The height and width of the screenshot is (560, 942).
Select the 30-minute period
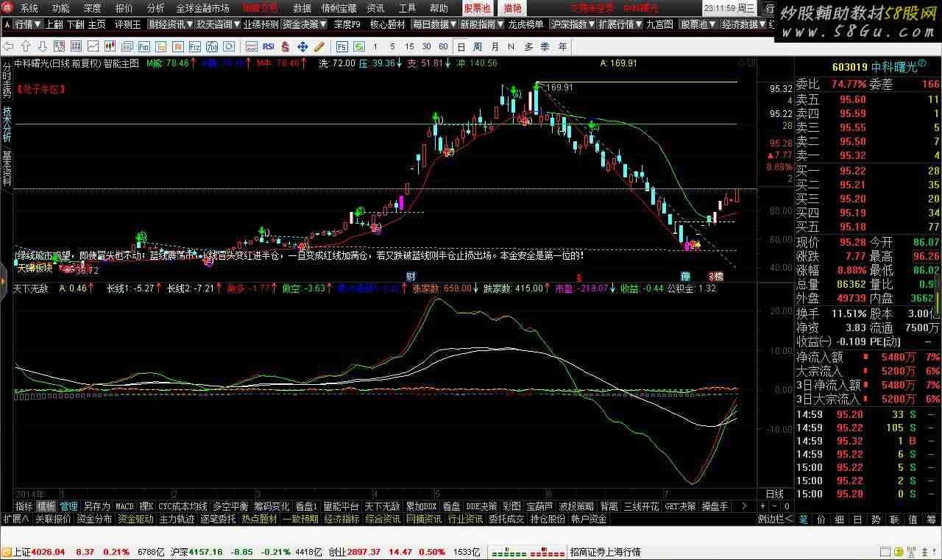[426, 46]
